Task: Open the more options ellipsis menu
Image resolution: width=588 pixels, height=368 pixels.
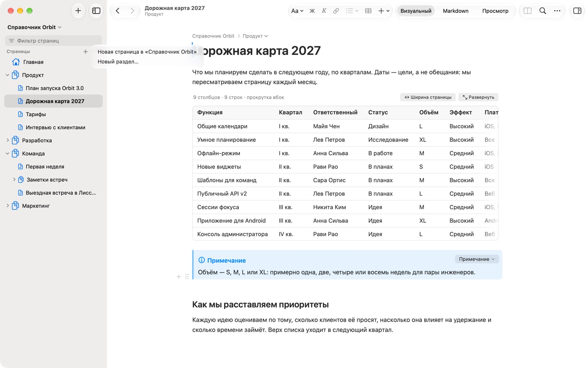Action: [x=557, y=11]
